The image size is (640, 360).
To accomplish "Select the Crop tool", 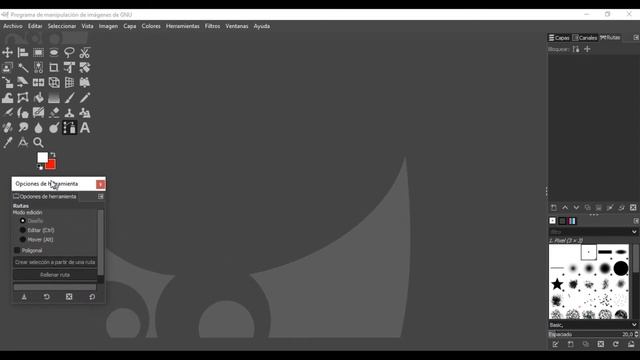I will pos(54,67).
